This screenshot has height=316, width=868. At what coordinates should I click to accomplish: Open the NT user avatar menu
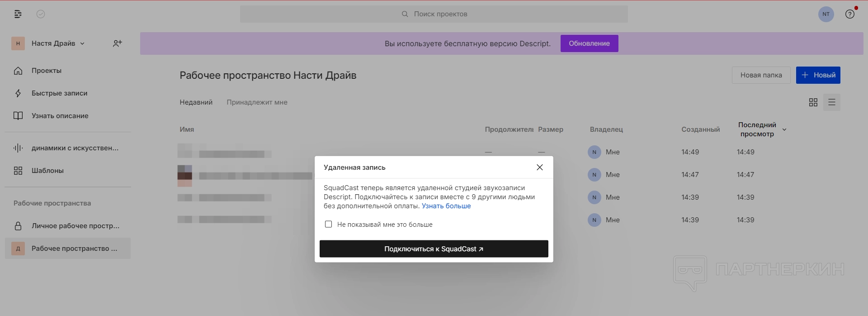coord(826,14)
